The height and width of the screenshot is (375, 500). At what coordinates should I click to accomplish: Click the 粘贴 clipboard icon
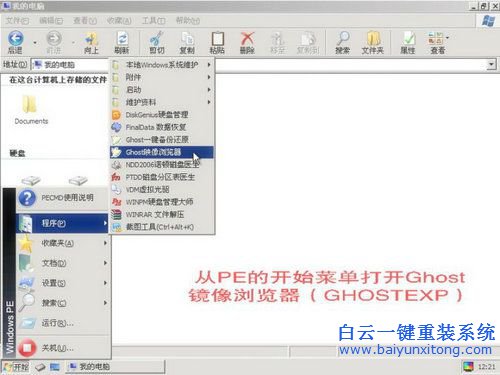(217, 42)
